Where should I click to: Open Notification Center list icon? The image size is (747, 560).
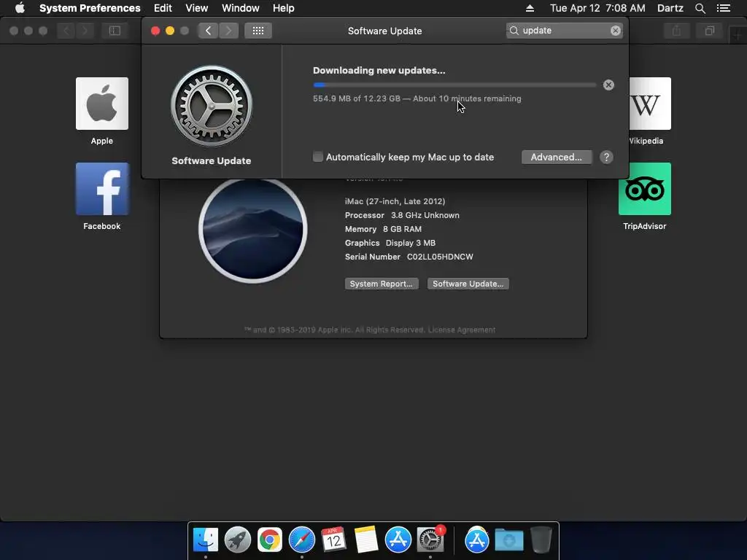point(724,8)
